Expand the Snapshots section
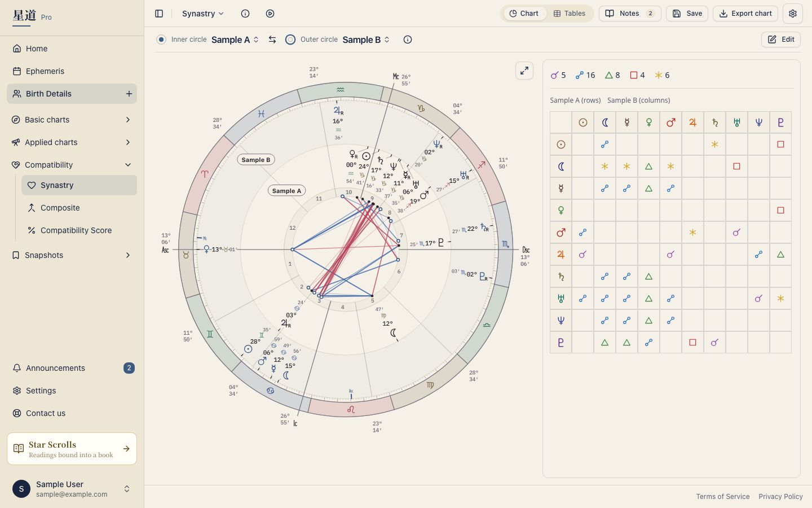Image resolution: width=812 pixels, height=508 pixels. coord(72,255)
